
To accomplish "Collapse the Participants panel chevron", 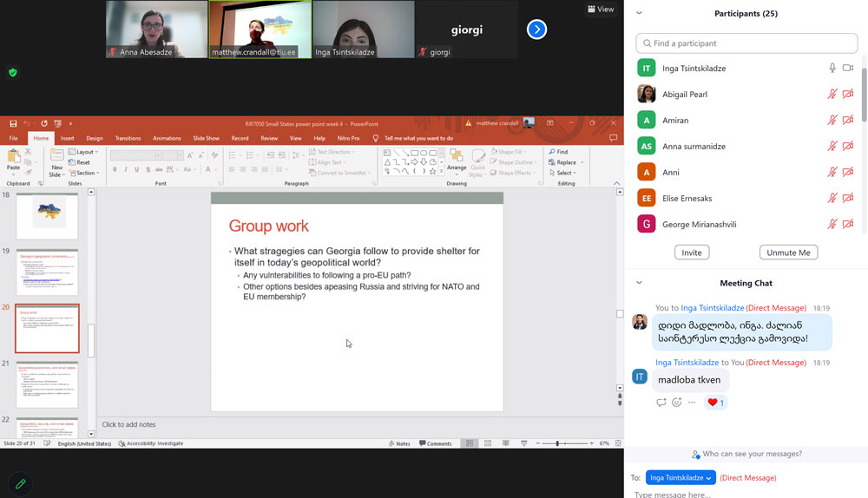I will point(640,13).
